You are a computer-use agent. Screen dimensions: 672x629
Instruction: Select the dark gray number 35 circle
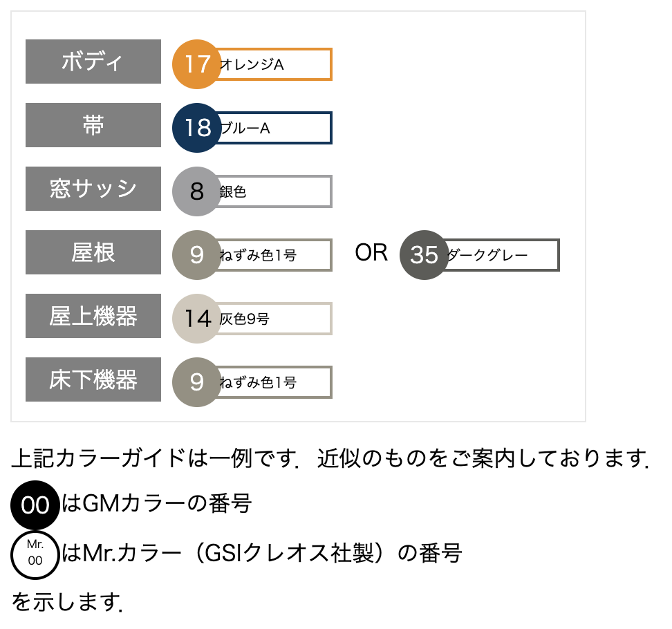pyautogui.click(x=424, y=255)
